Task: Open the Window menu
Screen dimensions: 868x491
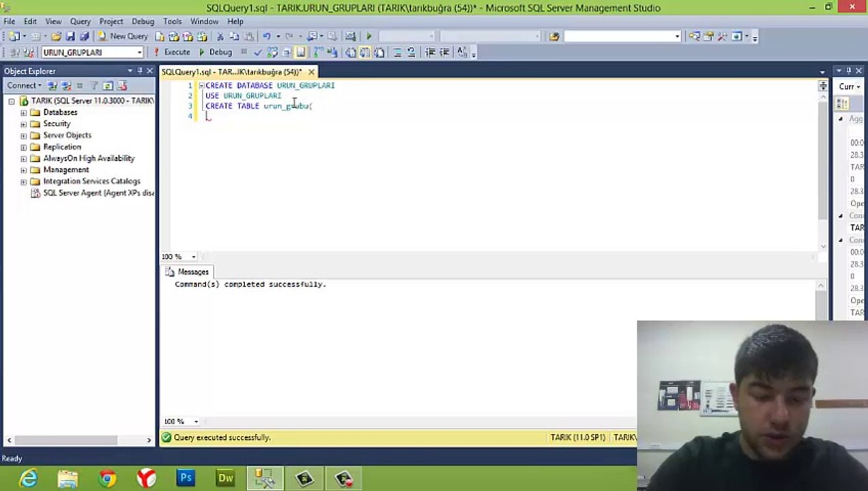Action: tap(204, 21)
